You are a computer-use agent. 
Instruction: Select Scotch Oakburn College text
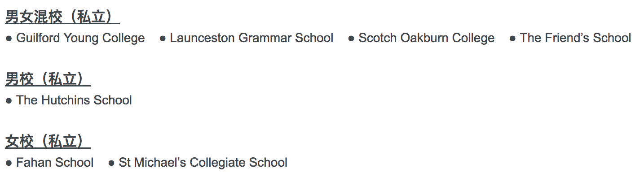426,38
